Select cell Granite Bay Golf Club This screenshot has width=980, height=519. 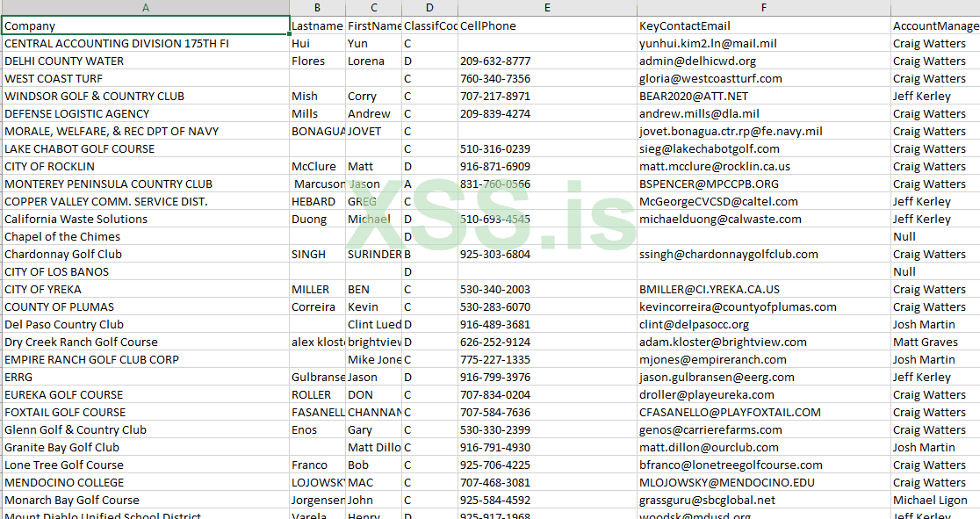[x=146, y=447]
